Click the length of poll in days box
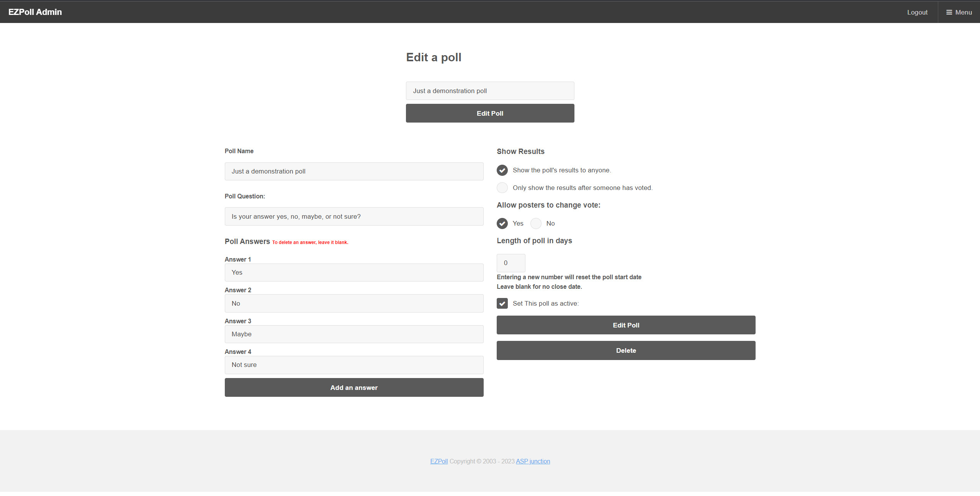 point(510,263)
